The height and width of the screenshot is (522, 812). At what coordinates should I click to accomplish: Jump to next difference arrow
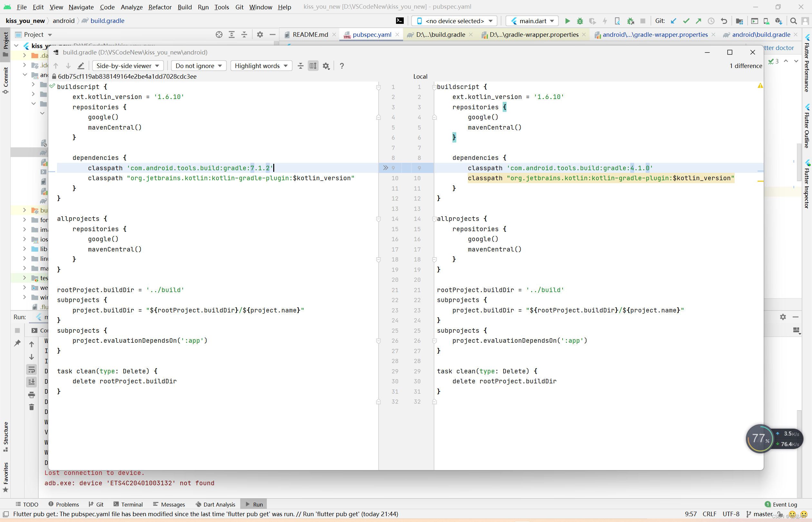[x=68, y=66]
